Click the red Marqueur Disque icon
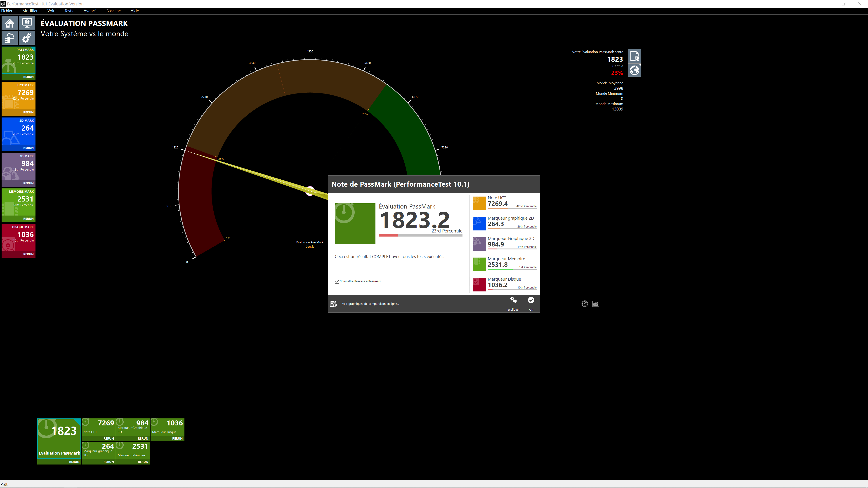Screen dimensions: 868x488 coord(479,285)
